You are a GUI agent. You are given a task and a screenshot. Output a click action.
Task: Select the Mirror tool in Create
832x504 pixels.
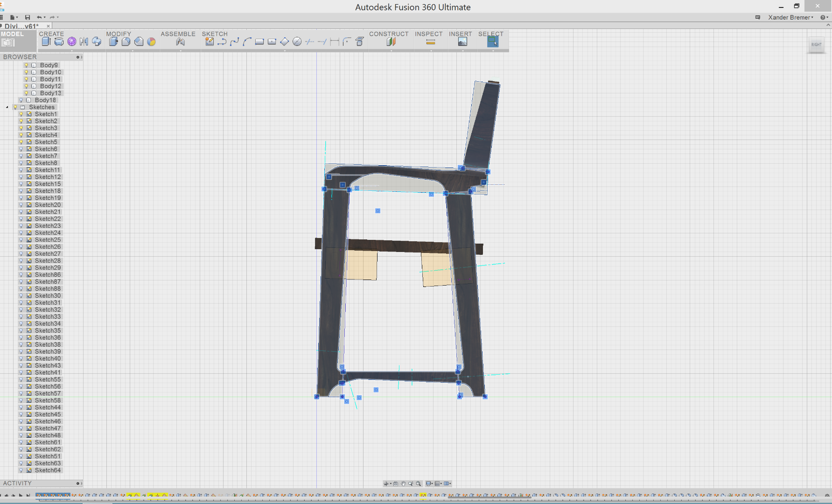coord(84,42)
